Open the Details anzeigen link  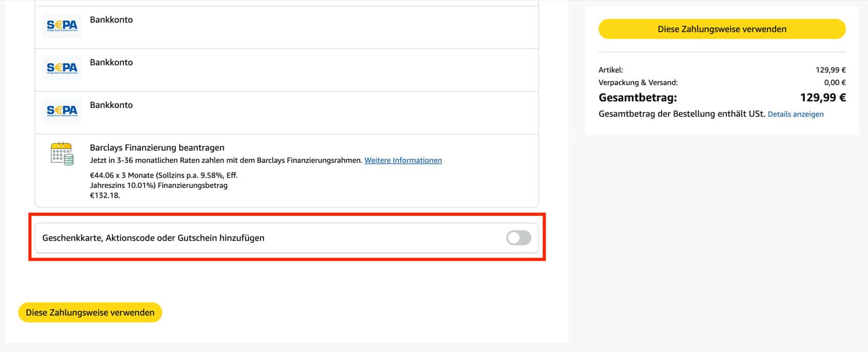point(795,114)
